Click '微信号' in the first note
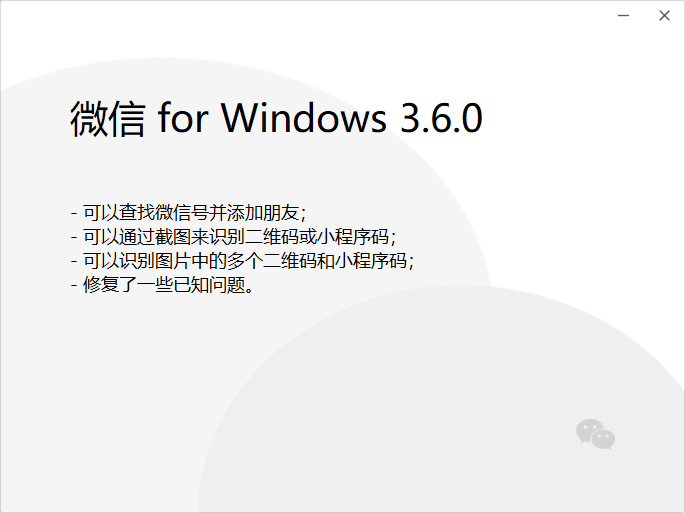 click(182, 213)
